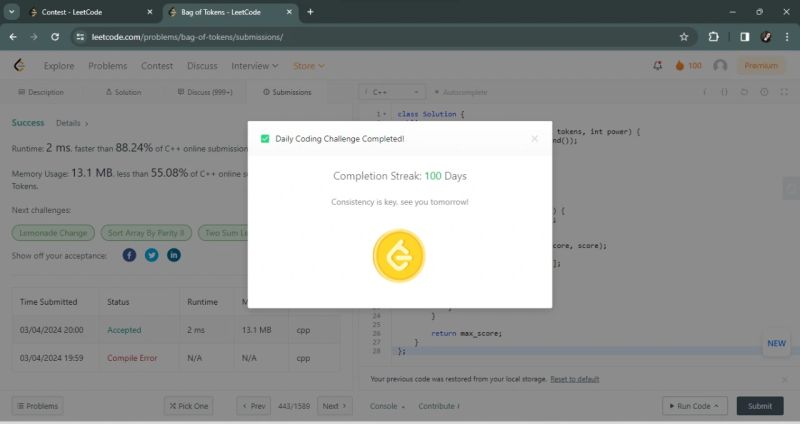Click the address bar URL
Image resolution: width=800 pixels, height=424 pixels.
[187, 37]
